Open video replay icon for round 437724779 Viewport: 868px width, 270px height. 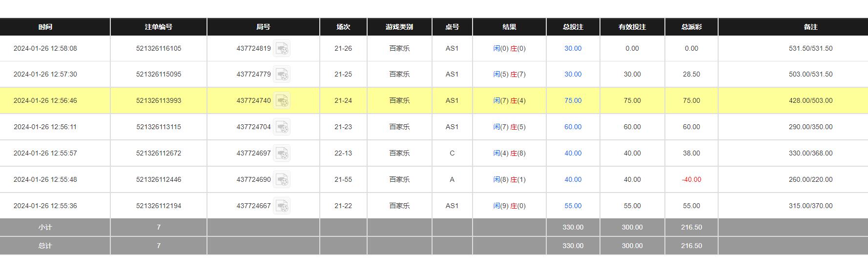[x=282, y=75]
